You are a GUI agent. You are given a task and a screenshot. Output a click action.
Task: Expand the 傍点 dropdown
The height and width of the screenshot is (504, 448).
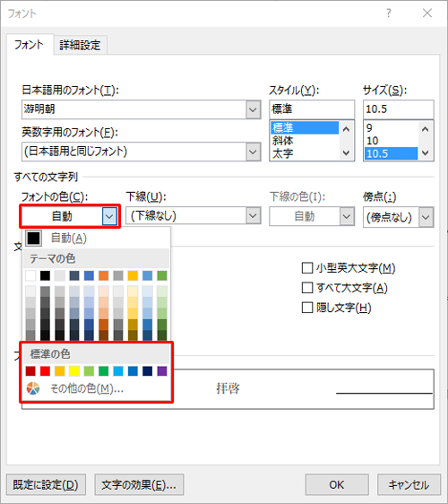426,217
